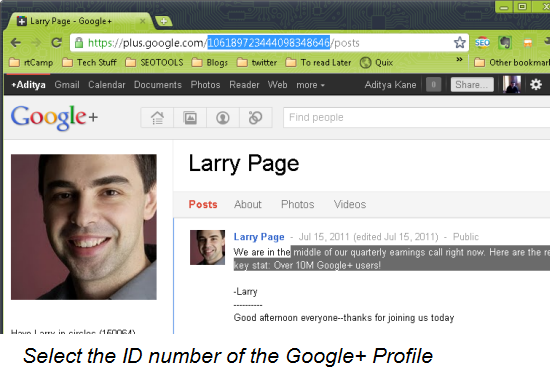Click the account avatar in Google bar
The image size is (550, 371).
[x=511, y=85]
